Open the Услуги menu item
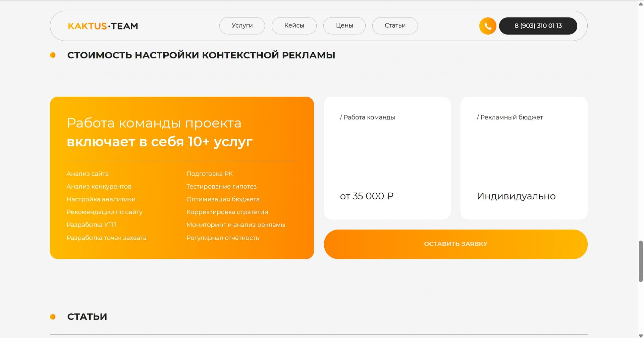 [242, 26]
